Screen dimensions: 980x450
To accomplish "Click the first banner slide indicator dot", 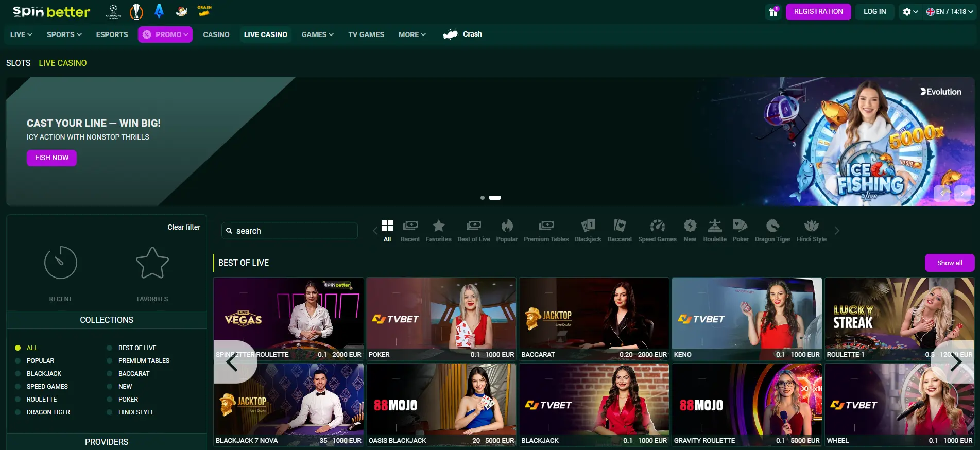I will pos(482,198).
